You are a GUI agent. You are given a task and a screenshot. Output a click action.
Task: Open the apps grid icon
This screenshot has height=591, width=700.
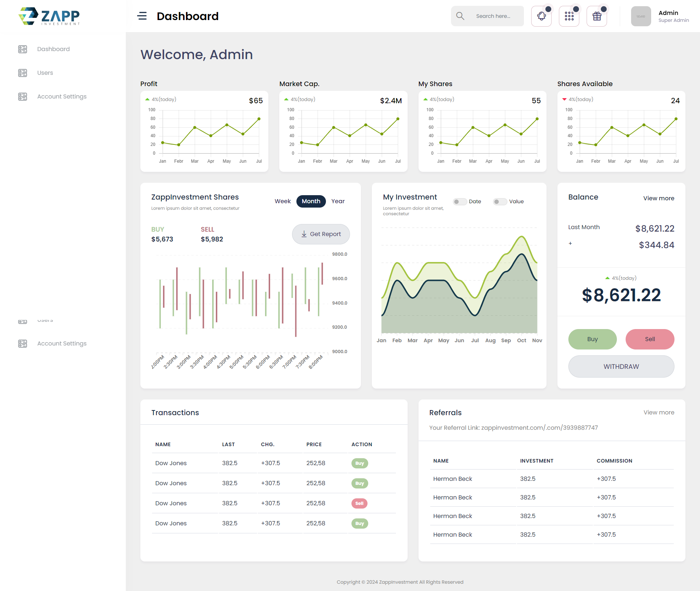pos(569,16)
